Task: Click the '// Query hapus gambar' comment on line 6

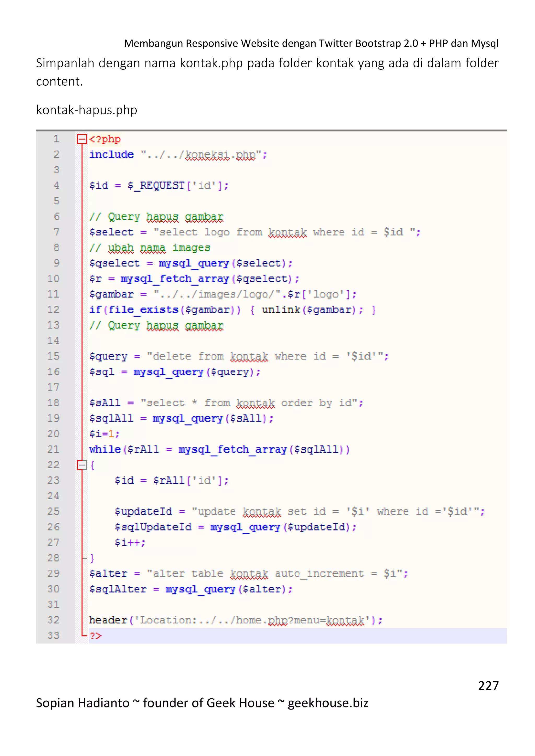Action: [156, 217]
